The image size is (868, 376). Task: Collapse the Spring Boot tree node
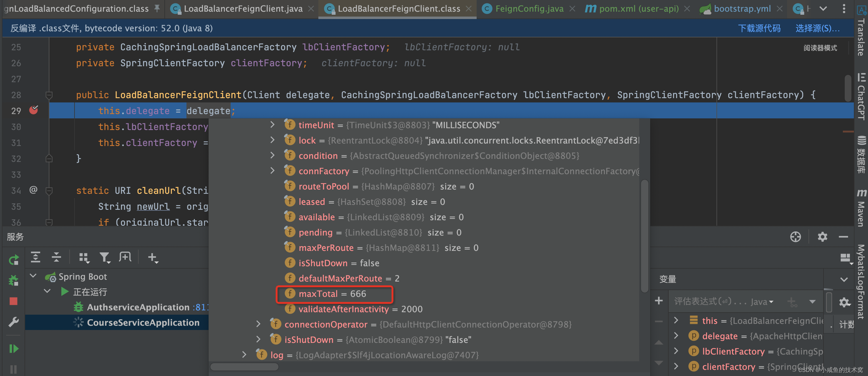33,276
